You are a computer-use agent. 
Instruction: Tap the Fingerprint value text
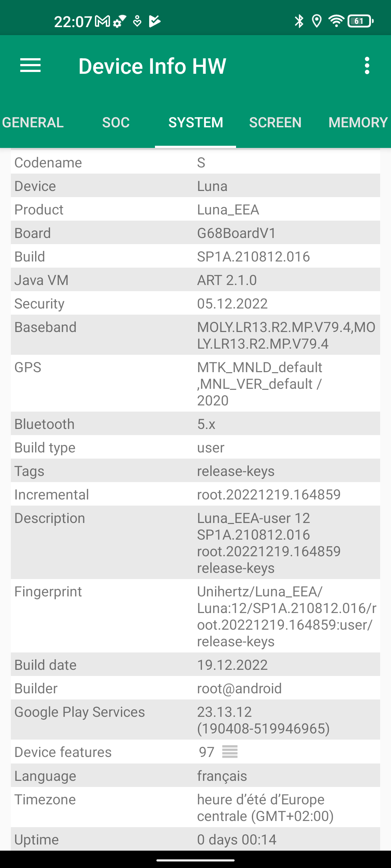click(286, 616)
